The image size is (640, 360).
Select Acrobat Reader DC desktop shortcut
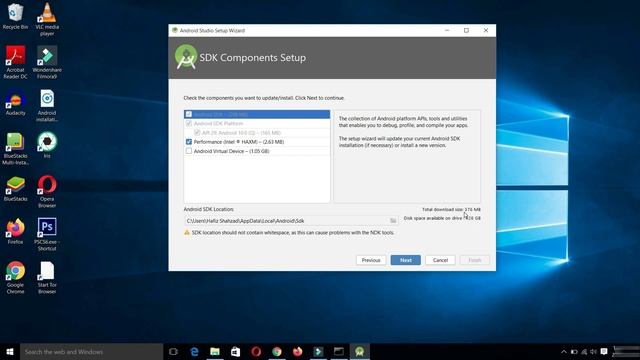16,62
